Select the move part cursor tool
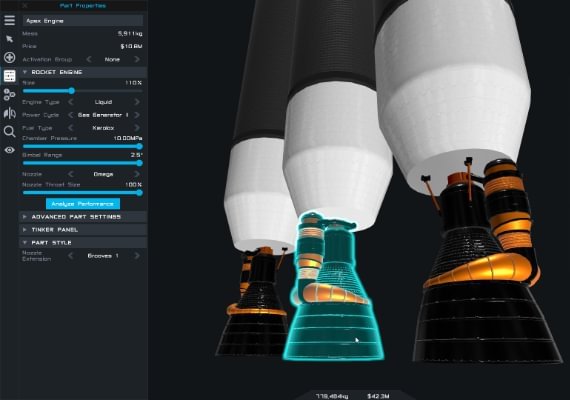 tap(9, 39)
